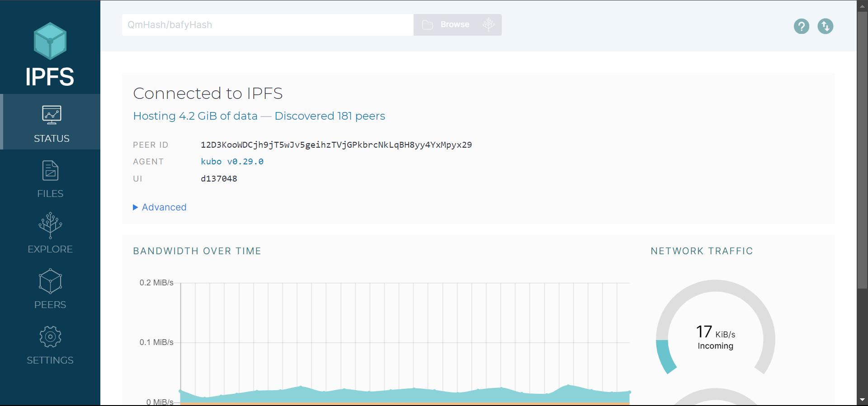Open the Explore tree icon
The height and width of the screenshot is (406, 868).
50,225
